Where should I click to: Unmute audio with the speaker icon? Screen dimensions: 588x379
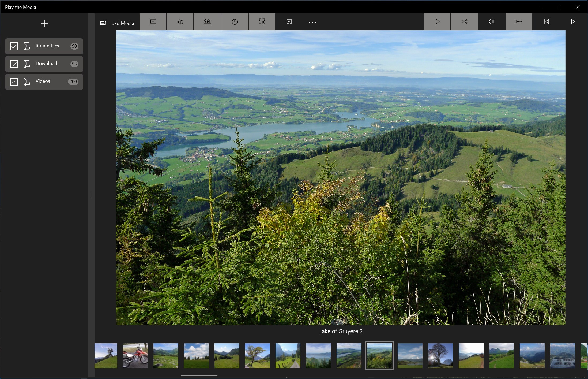click(491, 22)
